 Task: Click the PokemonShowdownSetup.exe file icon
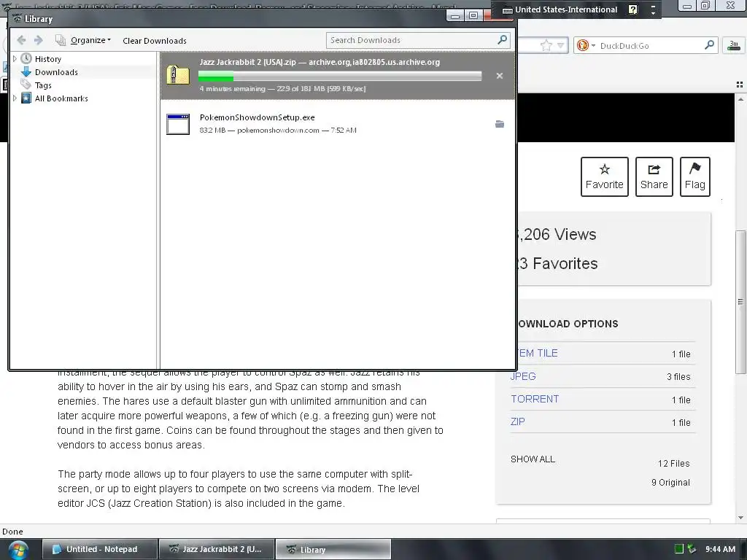178,124
